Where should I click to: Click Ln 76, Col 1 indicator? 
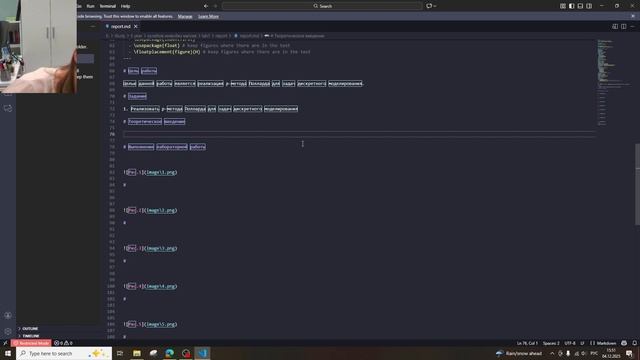527,343
